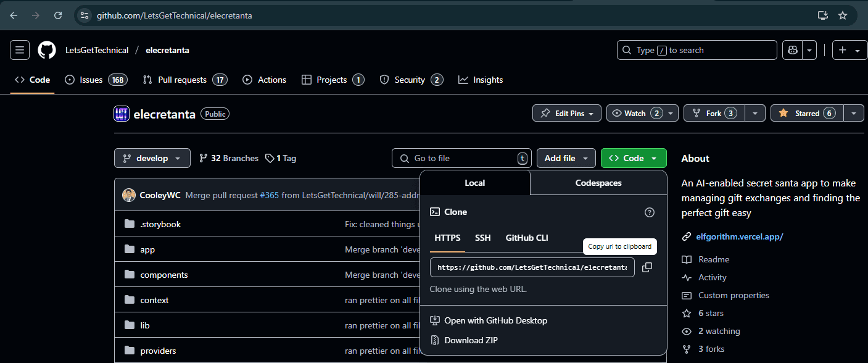Open the Security tab
868x363 pixels.
pyautogui.click(x=411, y=80)
